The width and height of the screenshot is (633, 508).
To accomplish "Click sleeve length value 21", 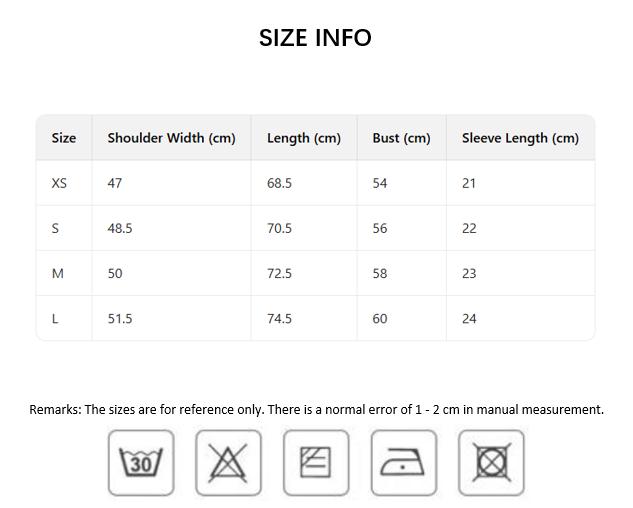I will (469, 183).
